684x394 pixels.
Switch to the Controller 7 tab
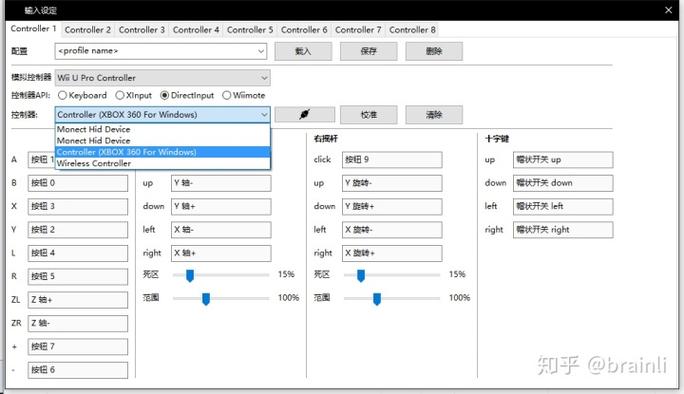point(358,30)
